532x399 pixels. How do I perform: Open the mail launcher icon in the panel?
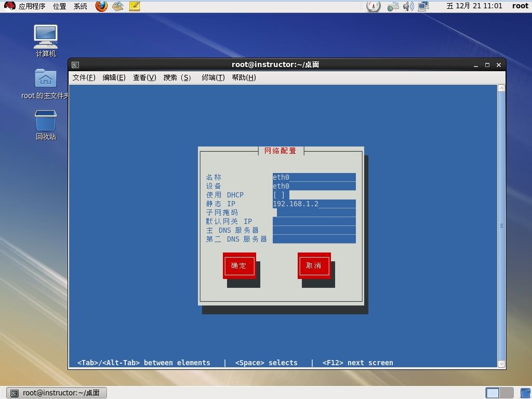tap(118, 6)
